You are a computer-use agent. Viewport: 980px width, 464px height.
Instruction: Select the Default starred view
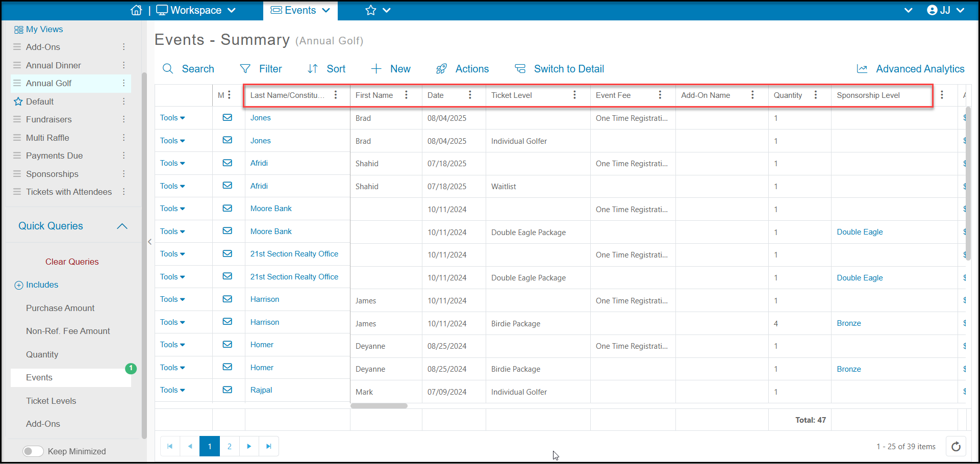click(x=40, y=101)
